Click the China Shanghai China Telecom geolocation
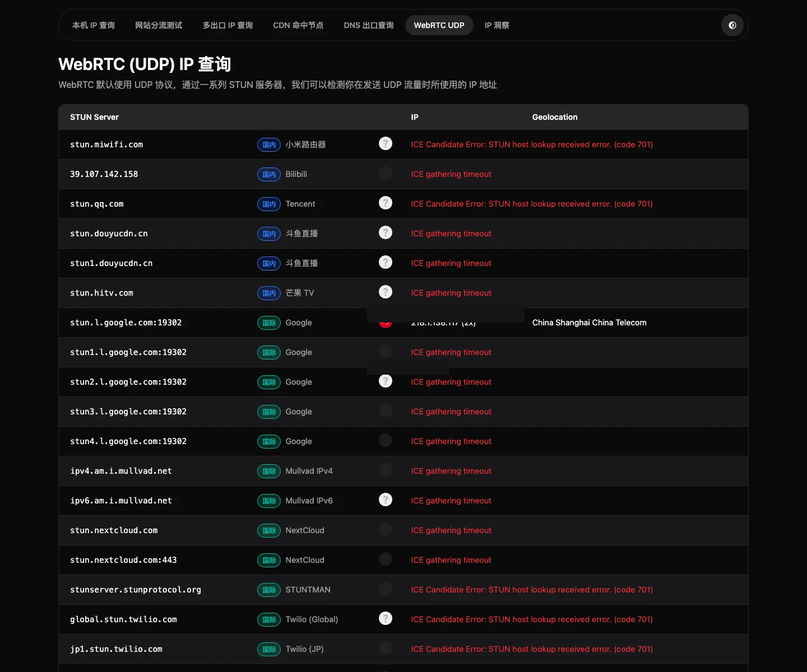This screenshot has height=672, width=807. click(x=589, y=323)
